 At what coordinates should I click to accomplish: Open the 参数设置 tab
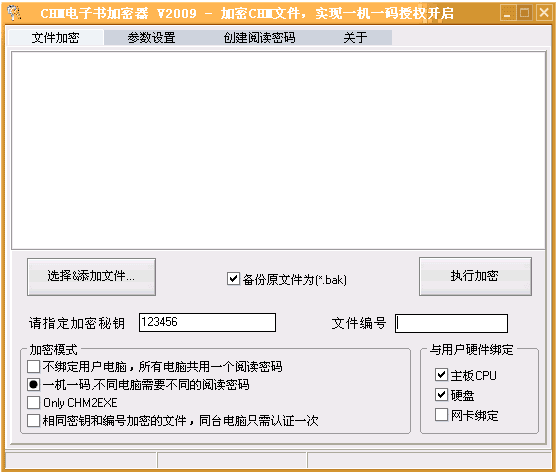(151, 38)
